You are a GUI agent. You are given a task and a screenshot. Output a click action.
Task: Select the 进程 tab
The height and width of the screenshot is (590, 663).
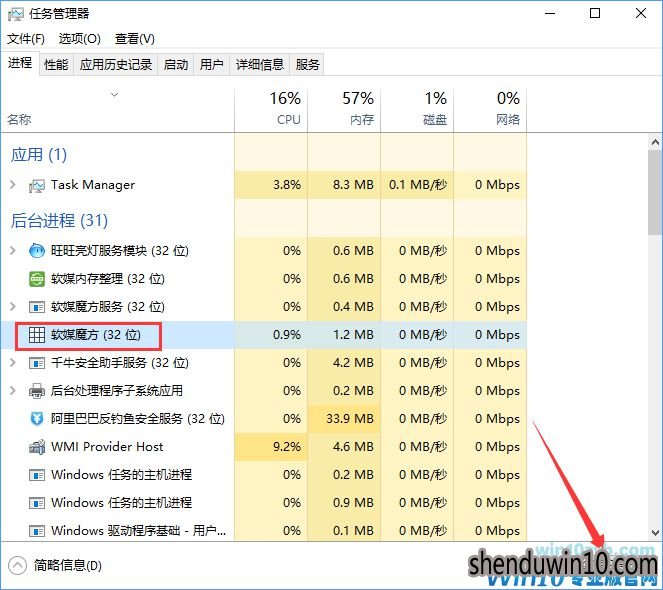[x=20, y=63]
